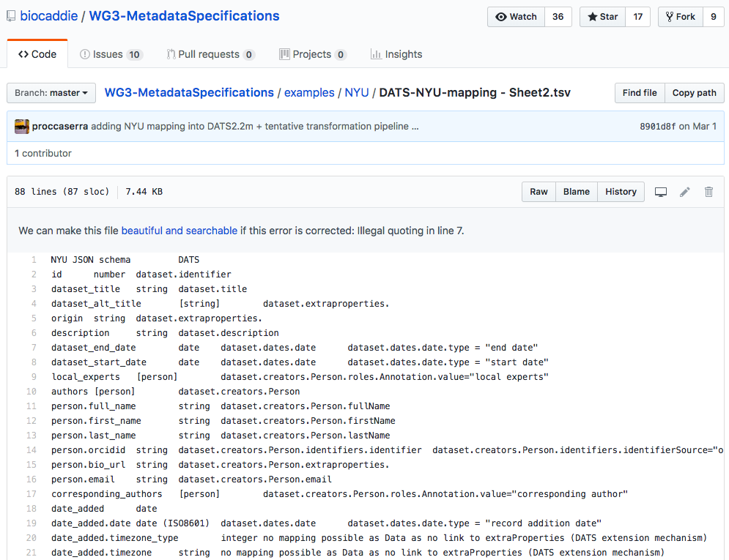
Task: Switch to the Code tab
Action: pyautogui.click(x=37, y=54)
